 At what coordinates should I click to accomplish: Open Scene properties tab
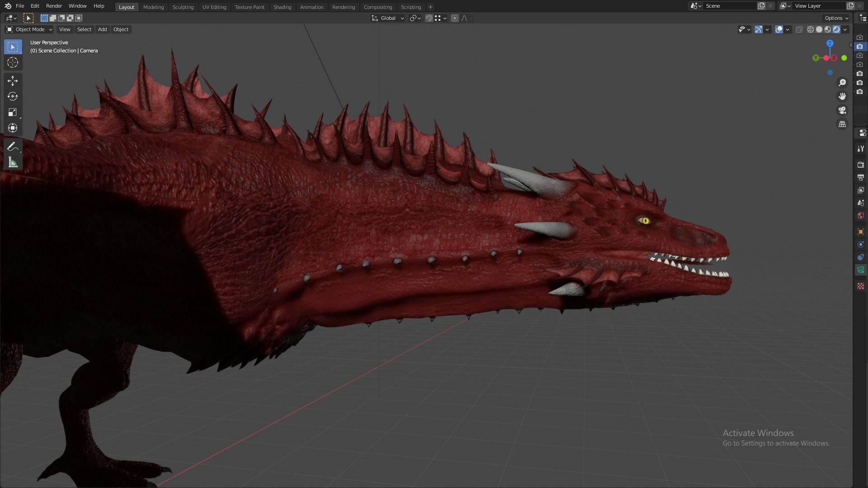tap(861, 203)
